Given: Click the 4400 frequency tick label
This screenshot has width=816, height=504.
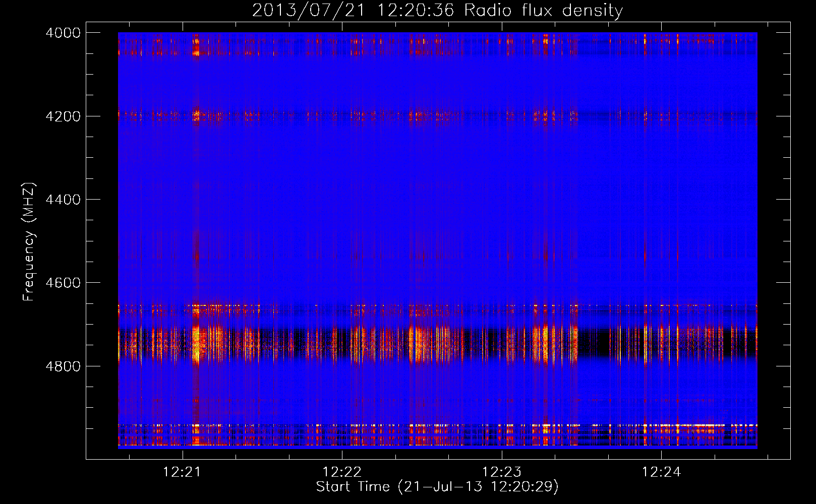Looking at the screenshot, I should click(63, 200).
